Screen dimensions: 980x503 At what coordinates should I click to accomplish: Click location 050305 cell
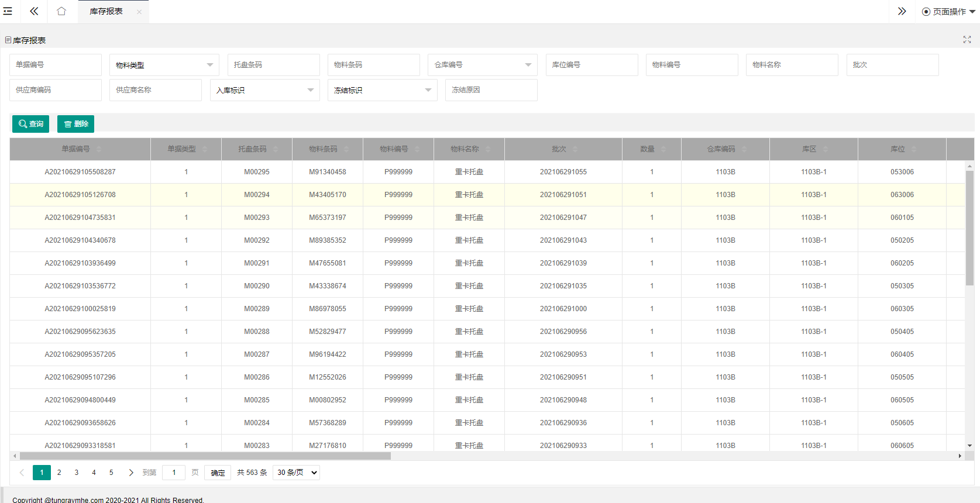tap(902, 286)
